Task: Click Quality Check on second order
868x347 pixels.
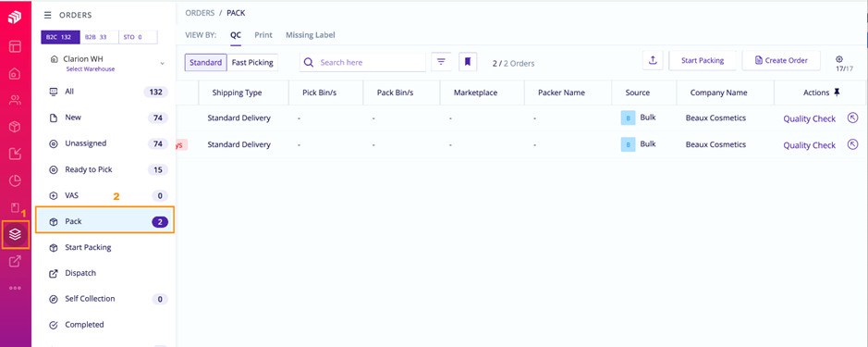Action: pyautogui.click(x=810, y=145)
